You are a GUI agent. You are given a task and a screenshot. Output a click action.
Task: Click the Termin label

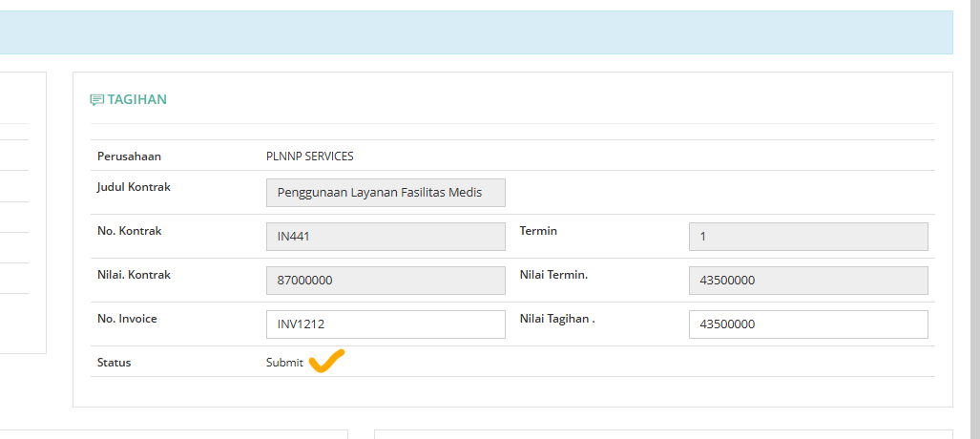[x=538, y=231]
